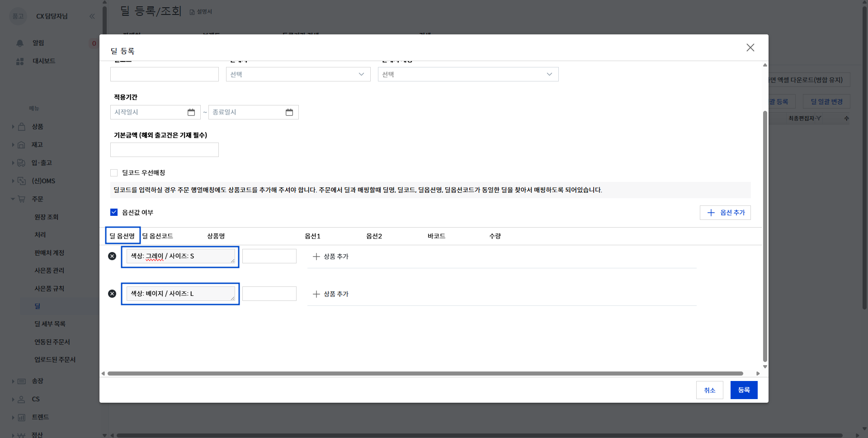
Task: Click the 등록 submit button
Action: point(744,390)
